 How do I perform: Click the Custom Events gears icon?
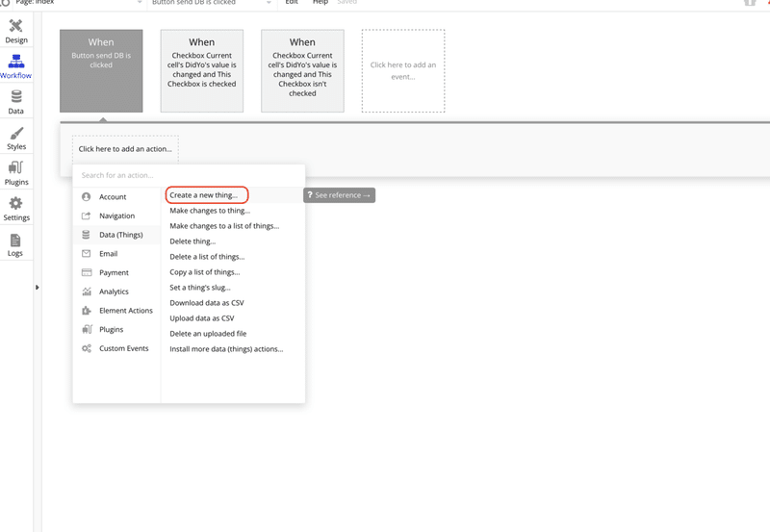87,348
